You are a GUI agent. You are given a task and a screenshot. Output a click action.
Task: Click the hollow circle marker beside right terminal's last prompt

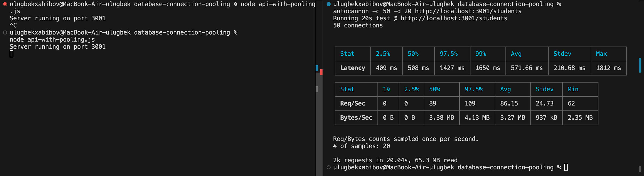(328, 167)
